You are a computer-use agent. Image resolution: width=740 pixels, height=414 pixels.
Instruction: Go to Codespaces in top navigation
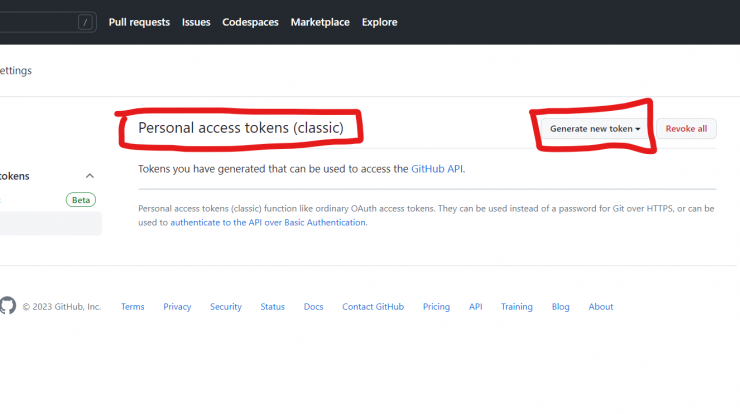(x=250, y=22)
